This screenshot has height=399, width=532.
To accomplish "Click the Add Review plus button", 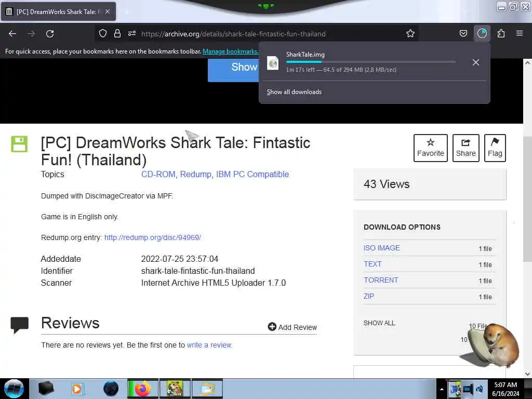I will point(292,327).
